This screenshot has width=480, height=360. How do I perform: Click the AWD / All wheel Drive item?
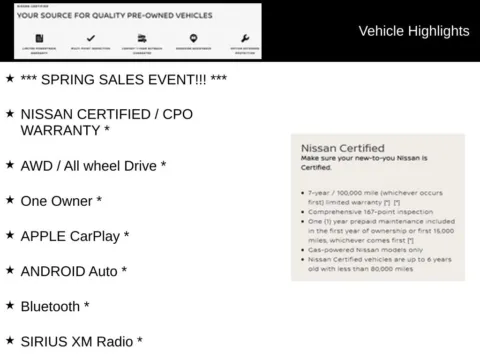pyautogui.click(x=93, y=166)
